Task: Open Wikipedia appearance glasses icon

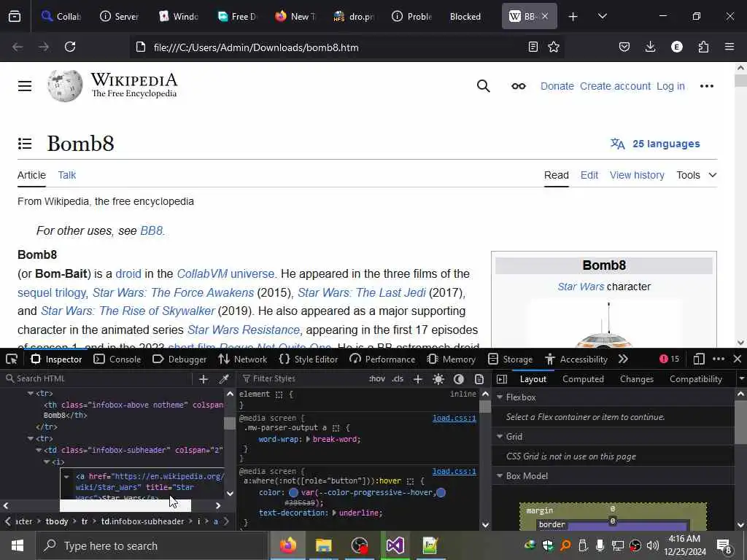Action: 519,86
